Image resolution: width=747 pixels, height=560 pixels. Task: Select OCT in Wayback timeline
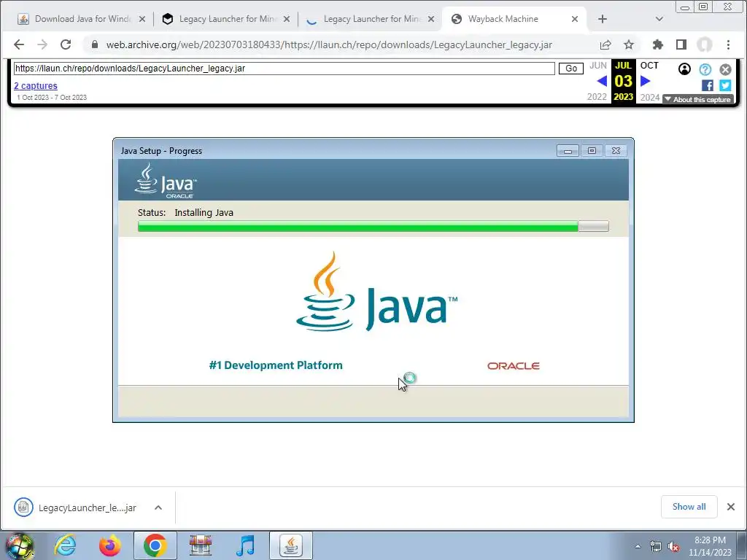point(649,66)
